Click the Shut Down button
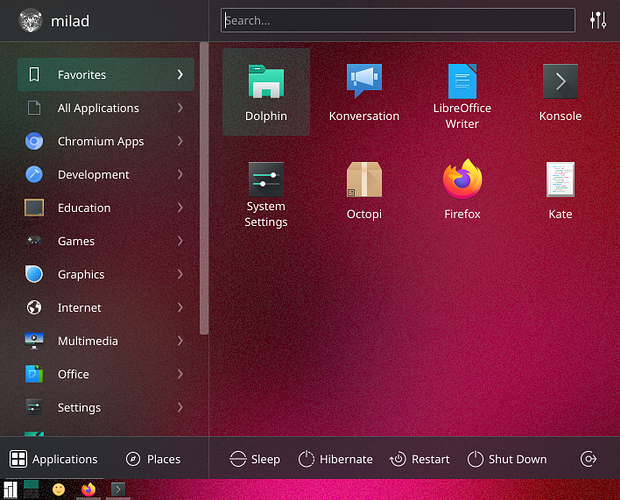Viewport: 620px width, 500px height. click(507, 459)
